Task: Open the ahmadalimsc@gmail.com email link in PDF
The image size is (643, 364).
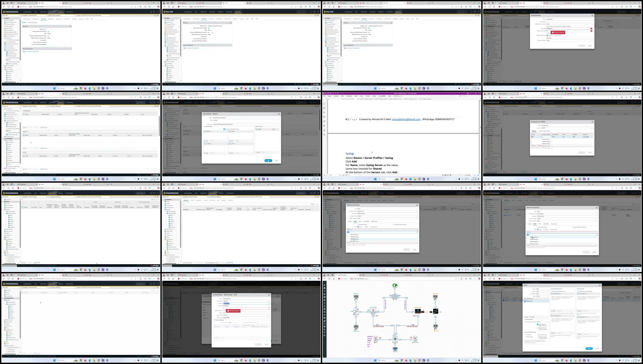Action: pos(406,119)
